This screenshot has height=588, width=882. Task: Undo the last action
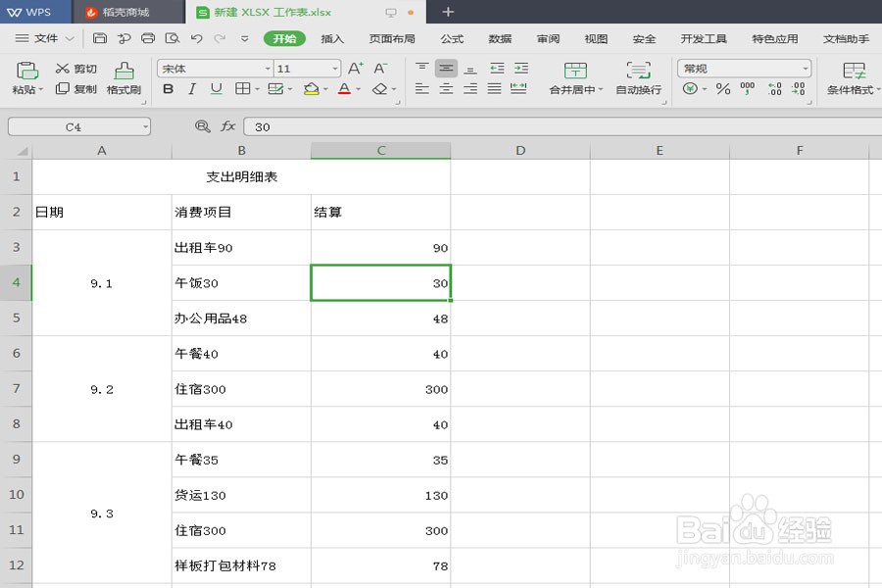click(196, 38)
